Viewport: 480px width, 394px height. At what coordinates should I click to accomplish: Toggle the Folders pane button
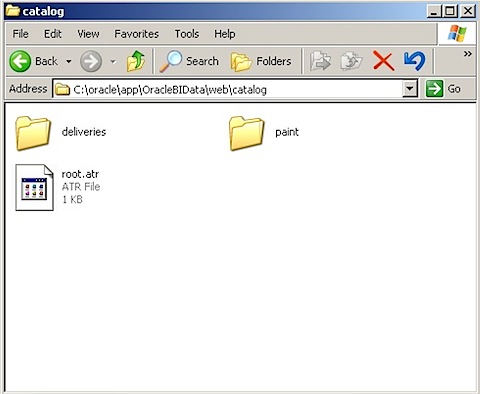click(x=261, y=61)
